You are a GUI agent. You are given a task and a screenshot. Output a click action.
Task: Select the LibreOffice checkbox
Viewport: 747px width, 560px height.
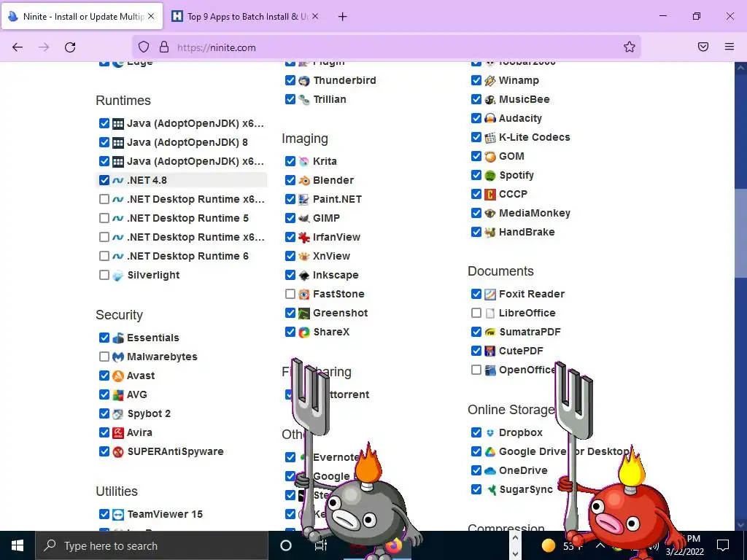pyautogui.click(x=476, y=313)
